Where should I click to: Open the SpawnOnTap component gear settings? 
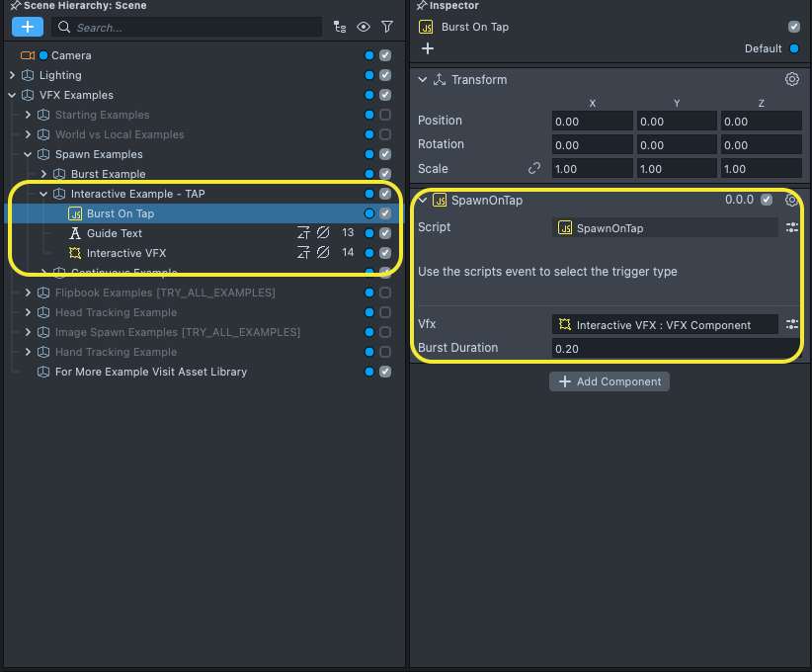click(x=791, y=200)
